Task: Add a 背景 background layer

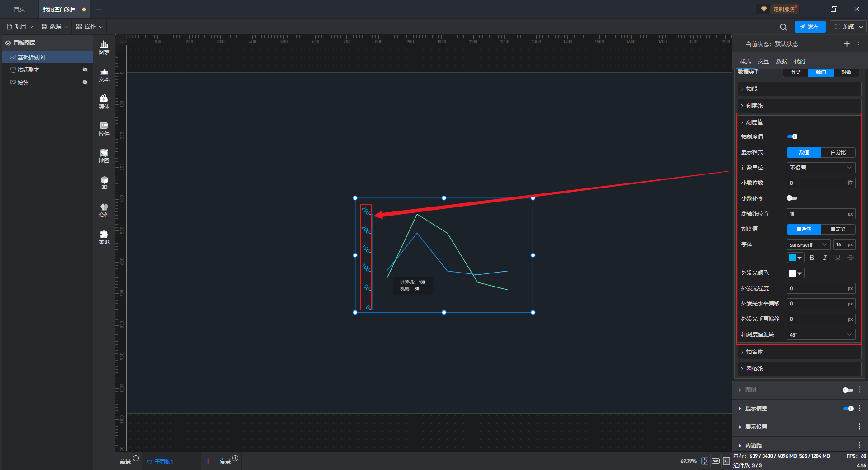Action: [x=235, y=458]
